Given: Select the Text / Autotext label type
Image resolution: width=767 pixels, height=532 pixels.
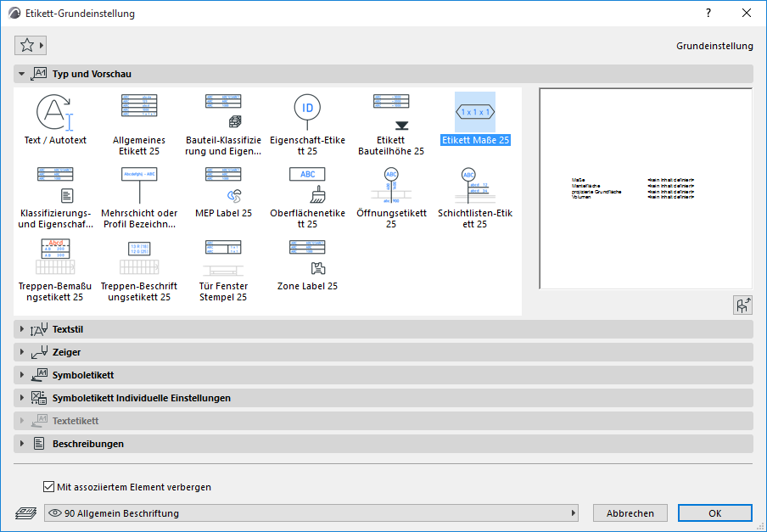Looking at the screenshot, I should [x=55, y=113].
